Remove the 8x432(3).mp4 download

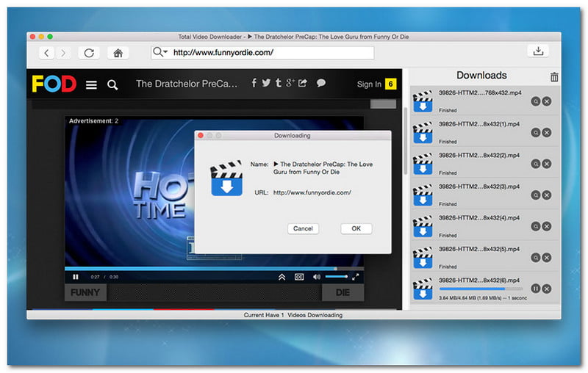(547, 195)
